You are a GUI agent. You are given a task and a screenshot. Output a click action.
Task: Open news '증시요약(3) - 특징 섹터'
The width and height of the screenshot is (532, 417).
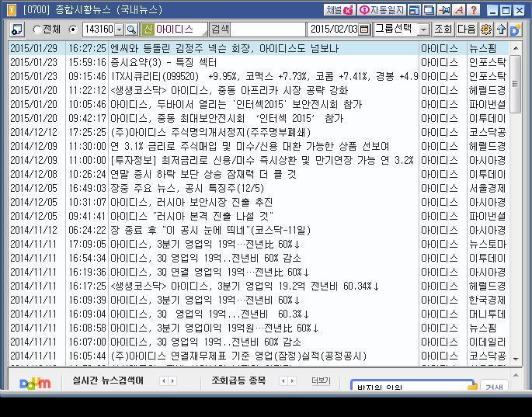(259, 62)
